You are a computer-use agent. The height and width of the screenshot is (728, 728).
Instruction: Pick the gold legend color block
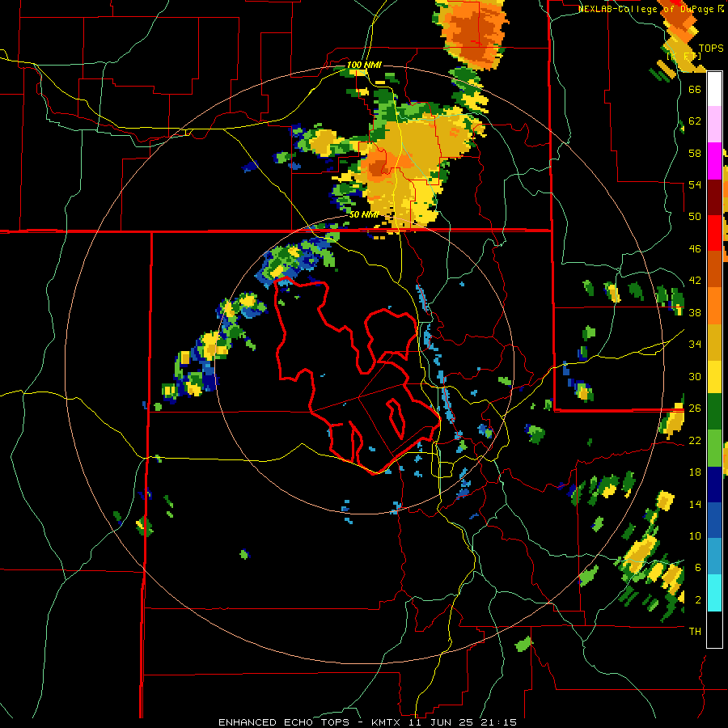click(714, 341)
